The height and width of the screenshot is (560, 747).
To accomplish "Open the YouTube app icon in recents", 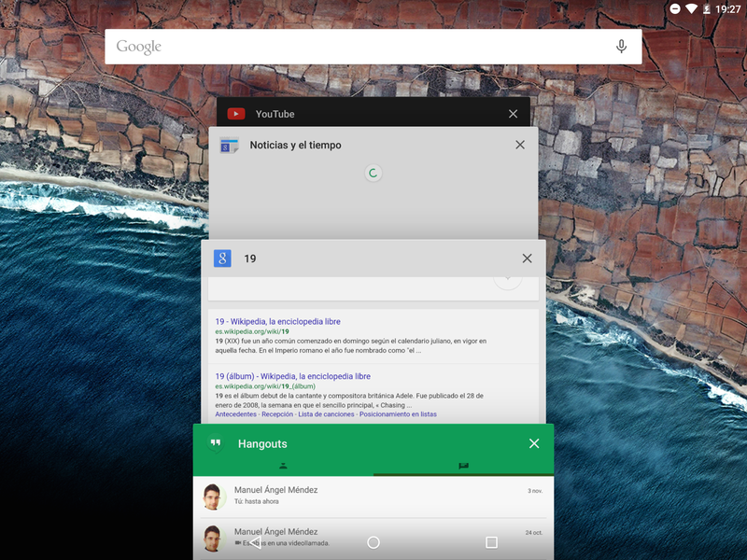I will coord(236,114).
